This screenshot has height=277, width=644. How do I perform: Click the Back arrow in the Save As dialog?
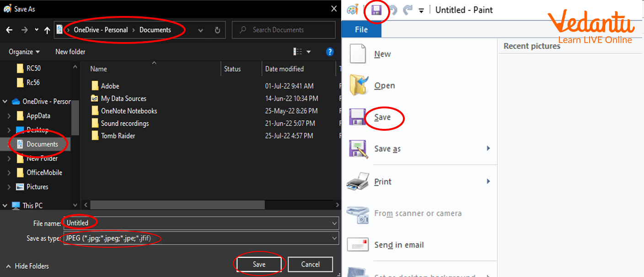9,30
